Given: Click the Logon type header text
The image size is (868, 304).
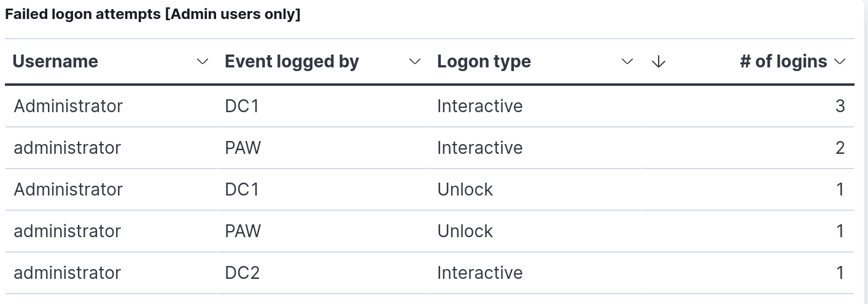Looking at the screenshot, I should pyautogui.click(x=484, y=61).
